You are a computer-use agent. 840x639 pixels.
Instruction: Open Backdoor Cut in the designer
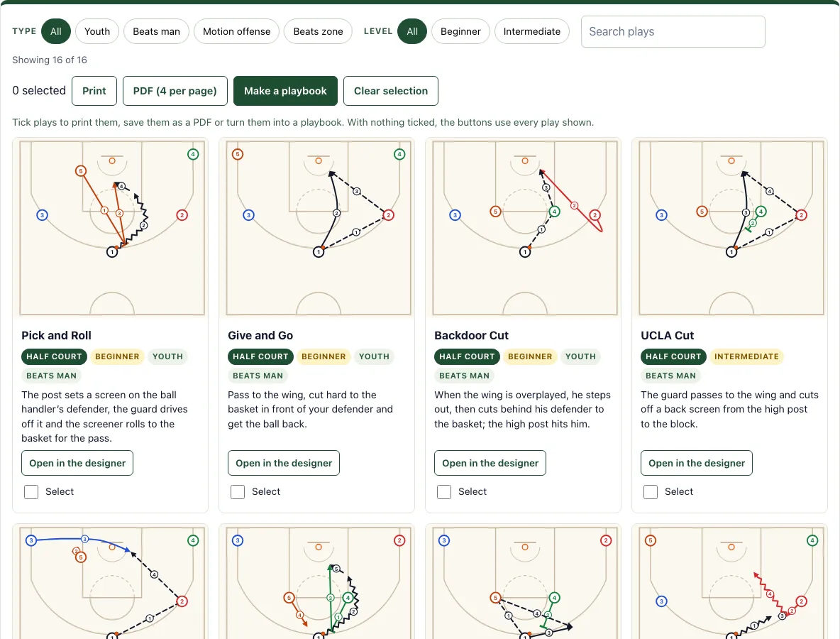(x=490, y=463)
